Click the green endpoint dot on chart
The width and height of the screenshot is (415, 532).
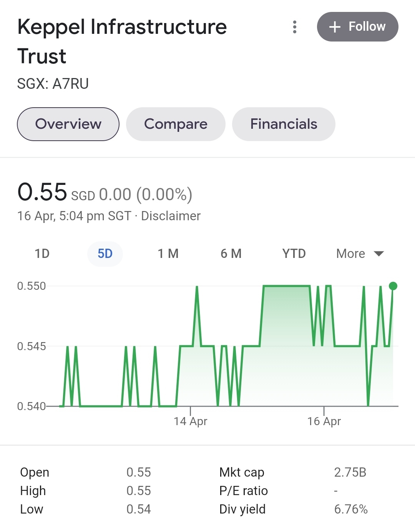(393, 286)
